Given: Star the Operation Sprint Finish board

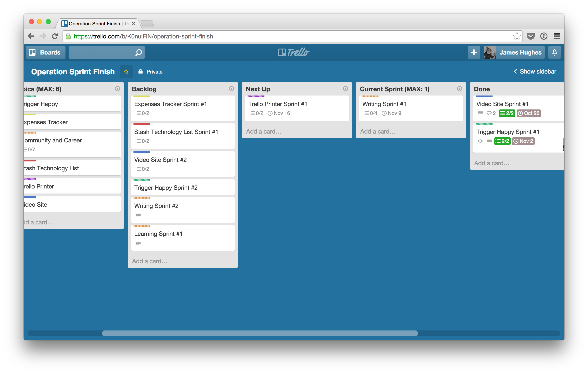Looking at the screenshot, I should point(126,72).
